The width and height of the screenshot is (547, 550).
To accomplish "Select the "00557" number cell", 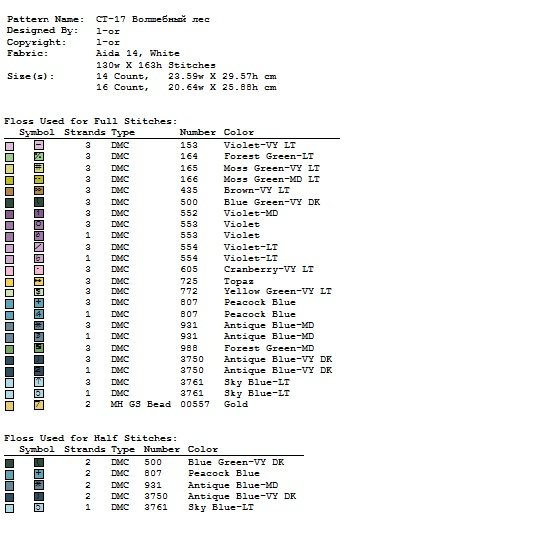I will (x=195, y=404).
